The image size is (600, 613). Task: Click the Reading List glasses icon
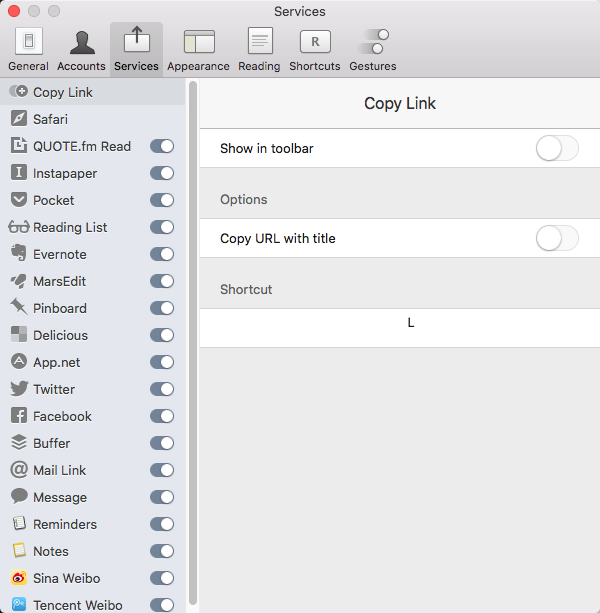point(19,227)
